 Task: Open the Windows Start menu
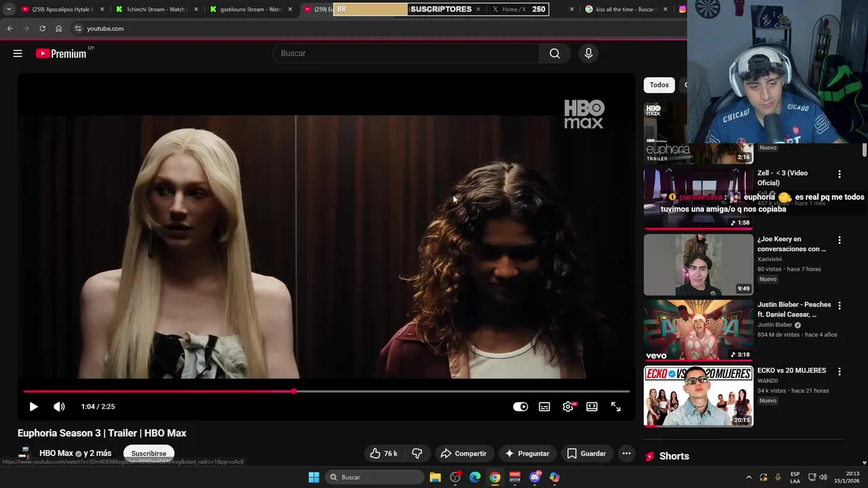click(x=314, y=477)
